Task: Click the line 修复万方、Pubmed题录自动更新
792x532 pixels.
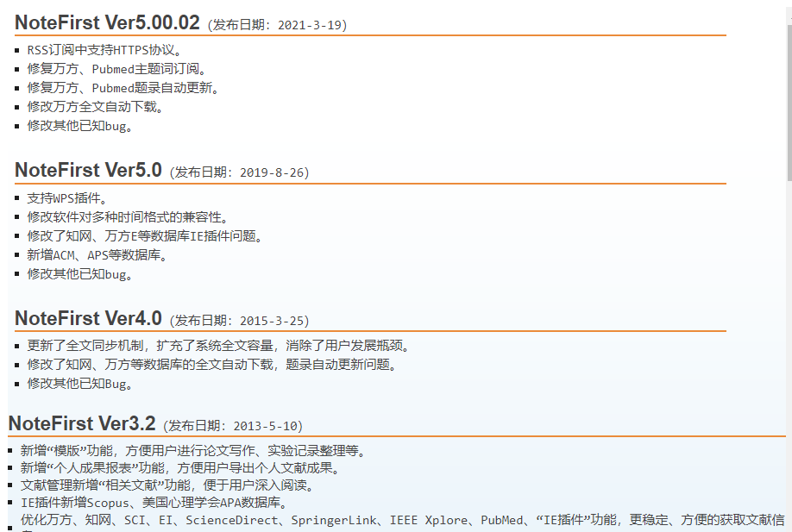Action: 123,88
